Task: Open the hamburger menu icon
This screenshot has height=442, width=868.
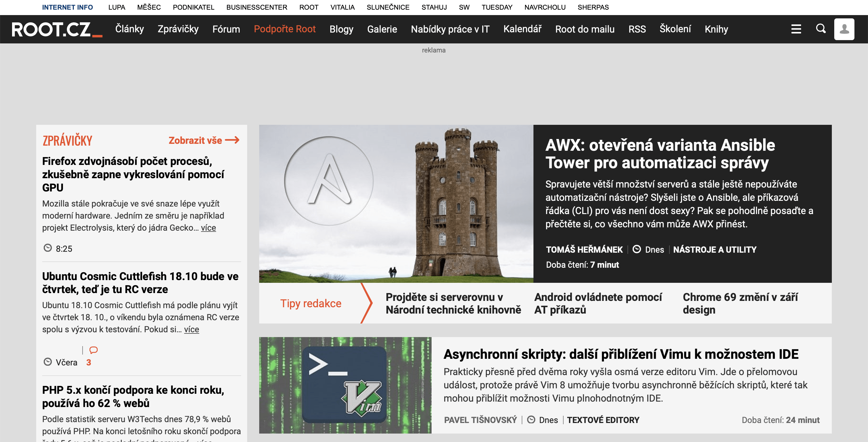Action: click(x=796, y=29)
